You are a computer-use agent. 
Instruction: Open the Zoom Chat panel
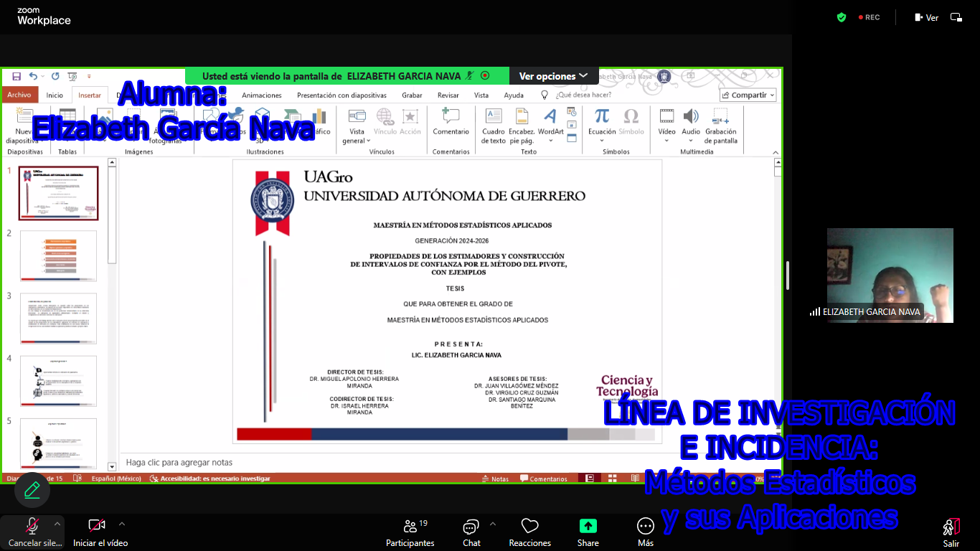471,532
